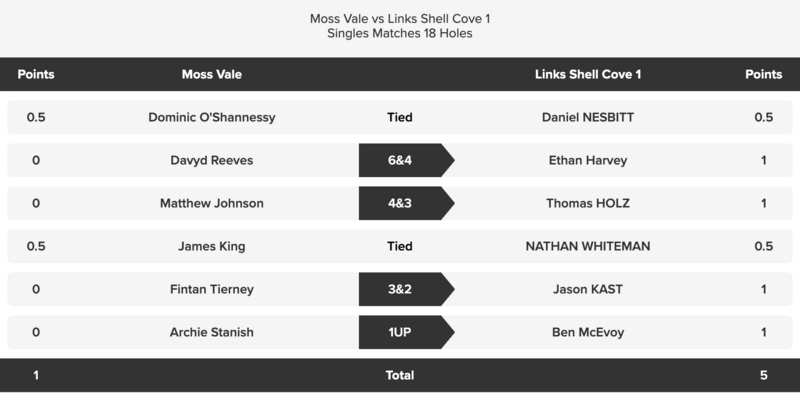Click the Links Shell Cove 1 header
The width and height of the screenshot is (800, 400).
point(588,74)
